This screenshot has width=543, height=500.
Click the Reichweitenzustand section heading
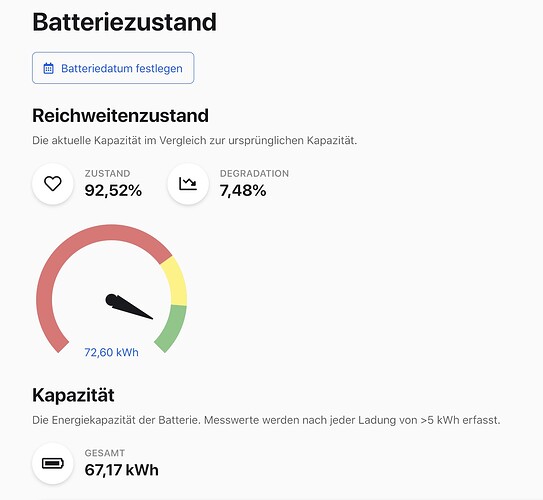click(121, 116)
